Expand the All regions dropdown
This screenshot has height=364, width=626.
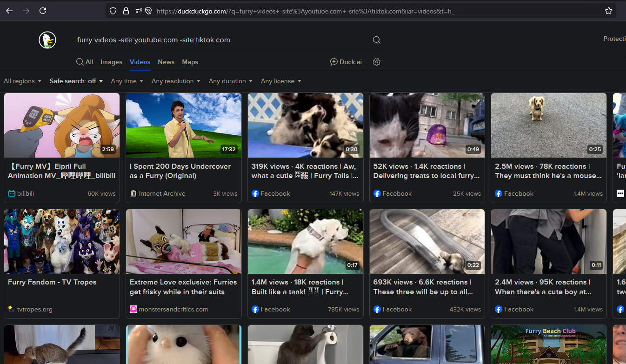pos(22,81)
